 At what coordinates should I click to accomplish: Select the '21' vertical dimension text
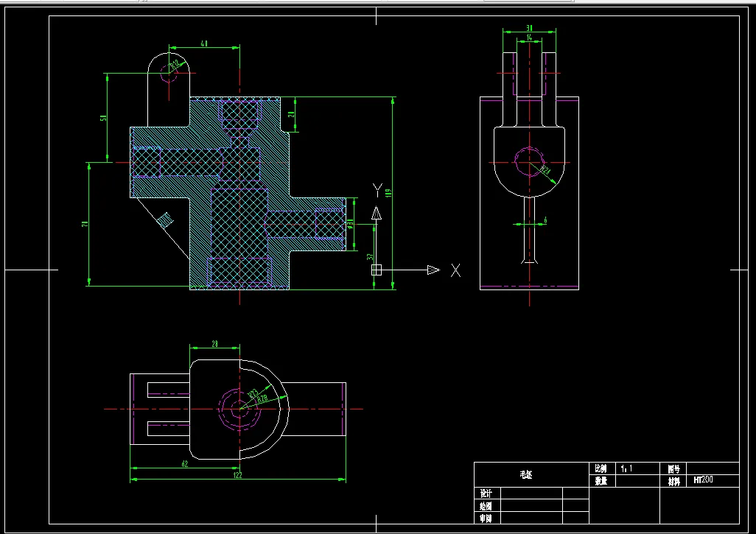coord(290,114)
